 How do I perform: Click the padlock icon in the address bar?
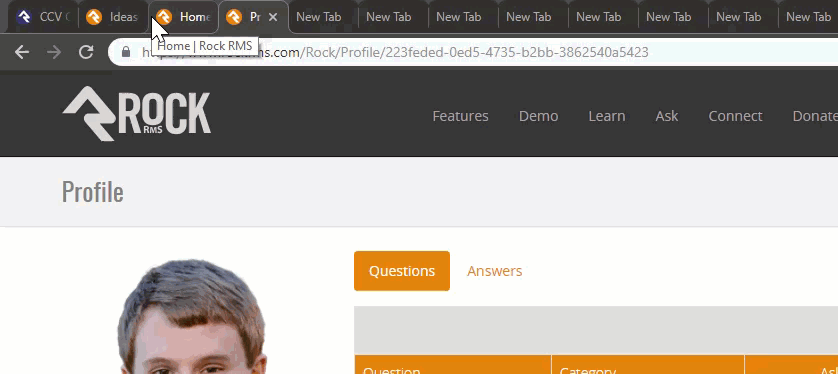(126, 52)
